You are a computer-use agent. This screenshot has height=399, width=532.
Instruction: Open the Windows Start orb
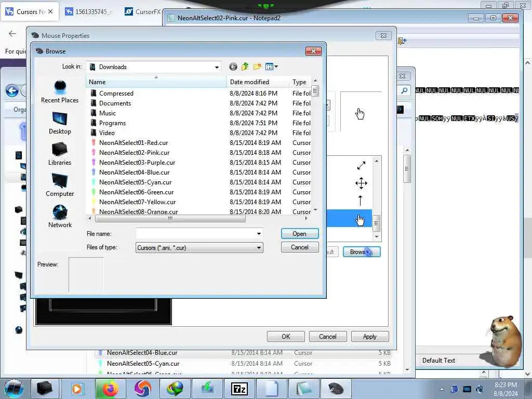pyautogui.click(x=14, y=389)
